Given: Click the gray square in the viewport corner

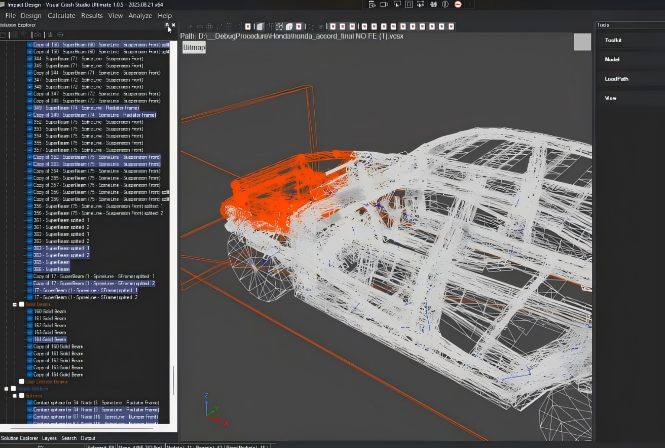Looking at the screenshot, I should coord(582,42).
